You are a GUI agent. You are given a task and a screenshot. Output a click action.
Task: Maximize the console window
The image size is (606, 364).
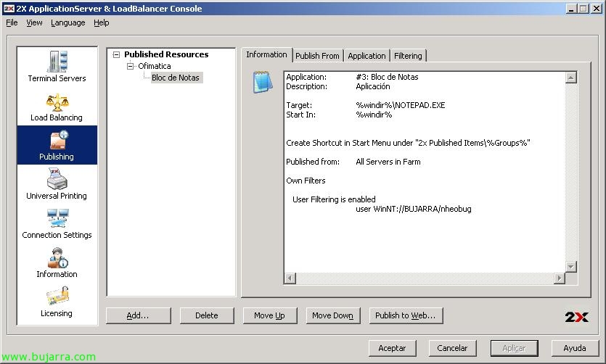tap(584, 9)
